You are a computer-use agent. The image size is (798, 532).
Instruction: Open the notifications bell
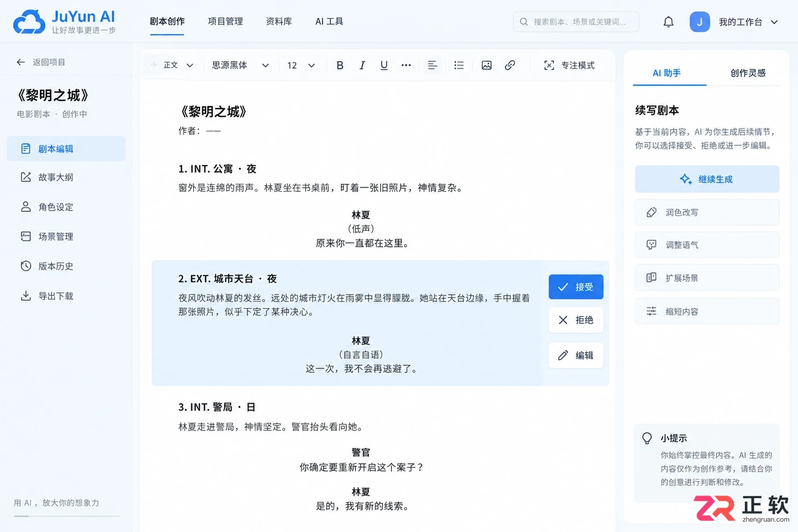(x=668, y=22)
